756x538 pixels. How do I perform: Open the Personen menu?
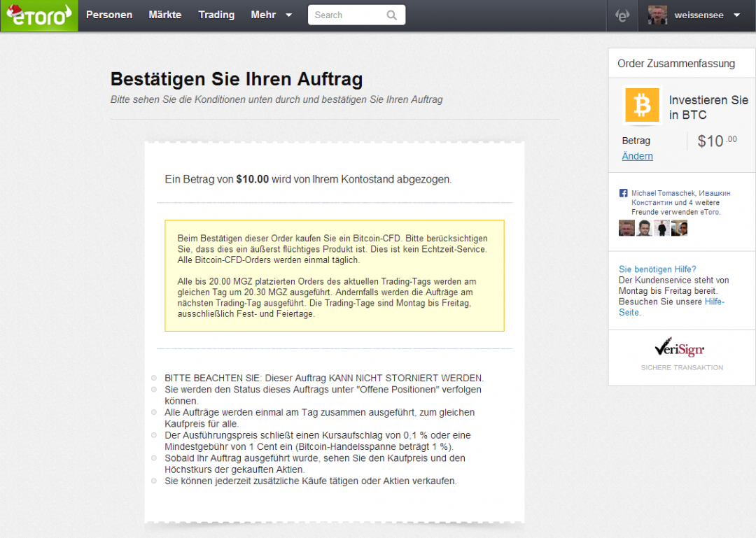(x=109, y=15)
